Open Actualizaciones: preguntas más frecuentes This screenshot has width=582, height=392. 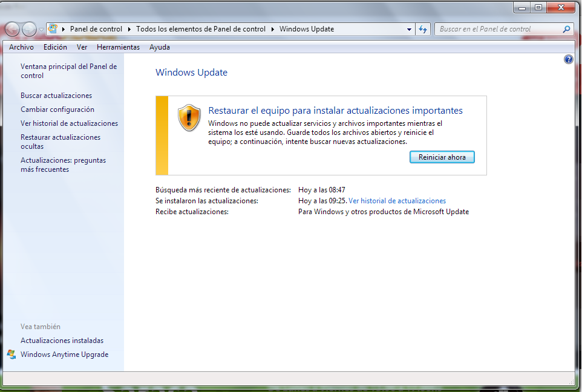[63, 165]
